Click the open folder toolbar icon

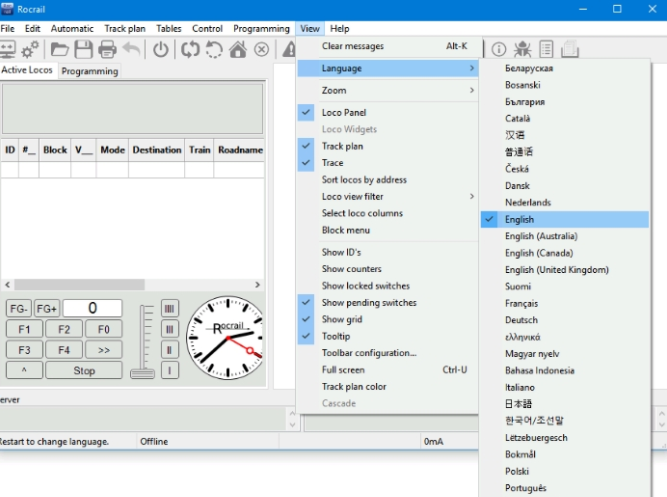pyautogui.click(x=59, y=49)
